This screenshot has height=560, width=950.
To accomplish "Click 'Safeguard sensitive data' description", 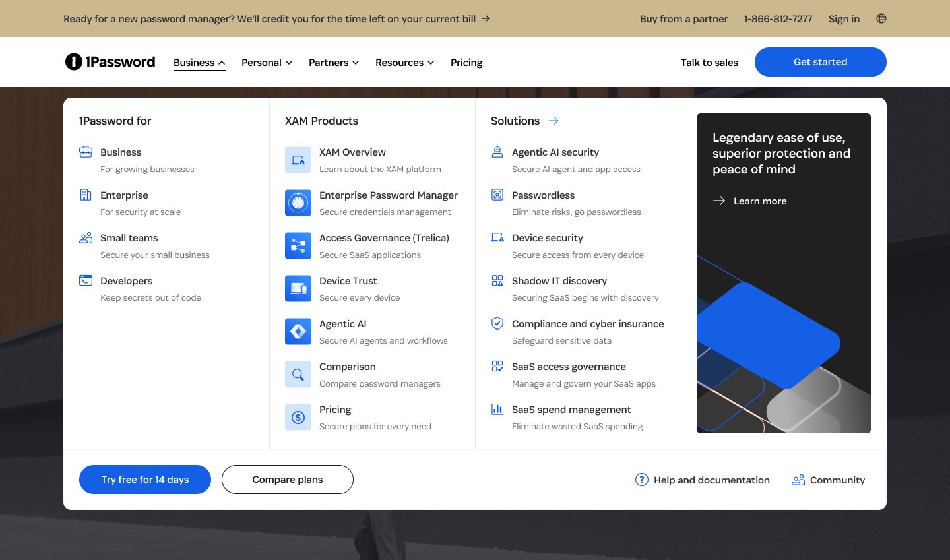I will coord(561,340).
